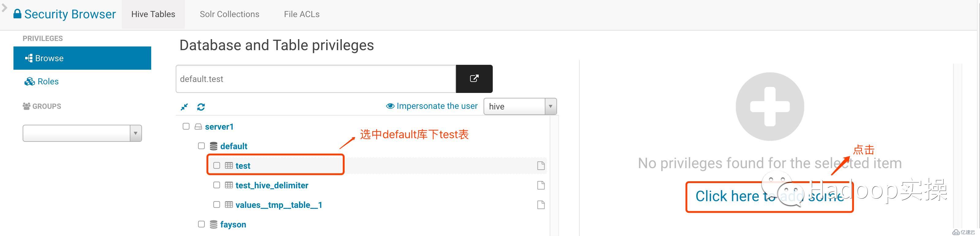The height and width of the screenshot is (236, 980).
Task: Click the document icon on test row
Action: 540,166
